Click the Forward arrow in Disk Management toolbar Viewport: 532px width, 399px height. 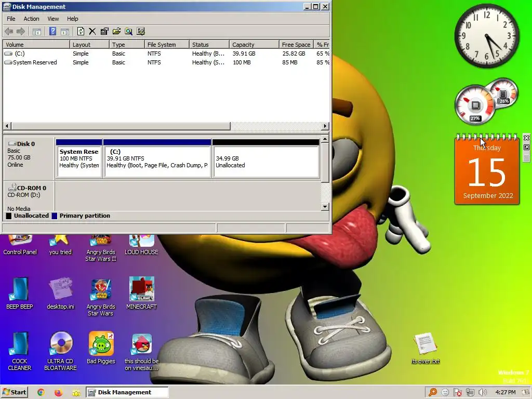coord(21,32)
